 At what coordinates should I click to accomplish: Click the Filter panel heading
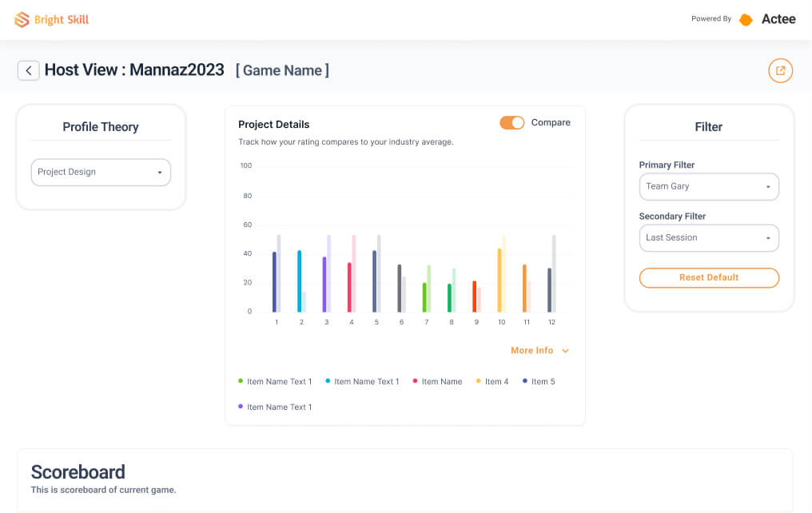pos(708,127)
